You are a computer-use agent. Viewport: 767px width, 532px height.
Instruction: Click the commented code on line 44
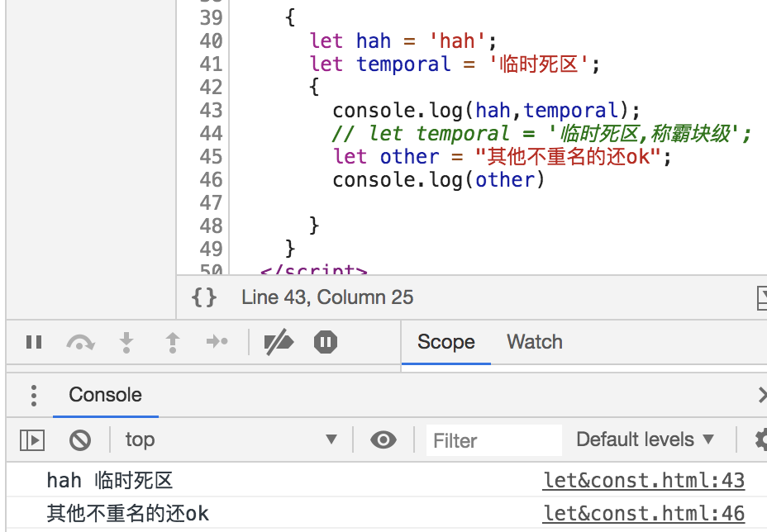click(541, 134)
